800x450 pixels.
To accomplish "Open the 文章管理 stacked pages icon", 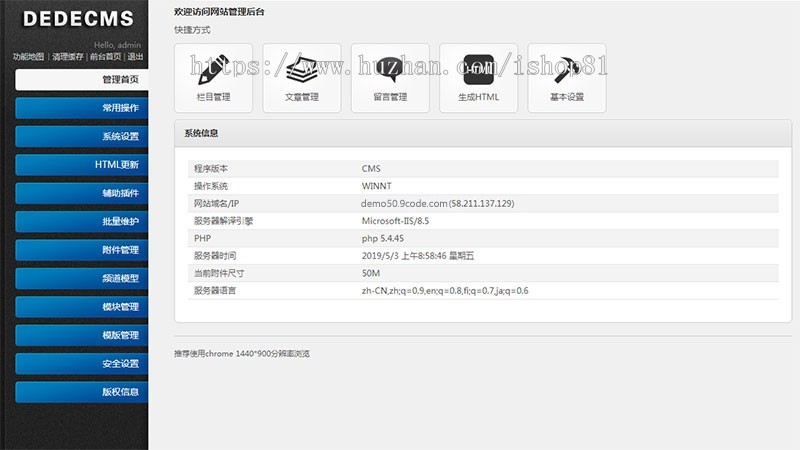I will [301, 70].
